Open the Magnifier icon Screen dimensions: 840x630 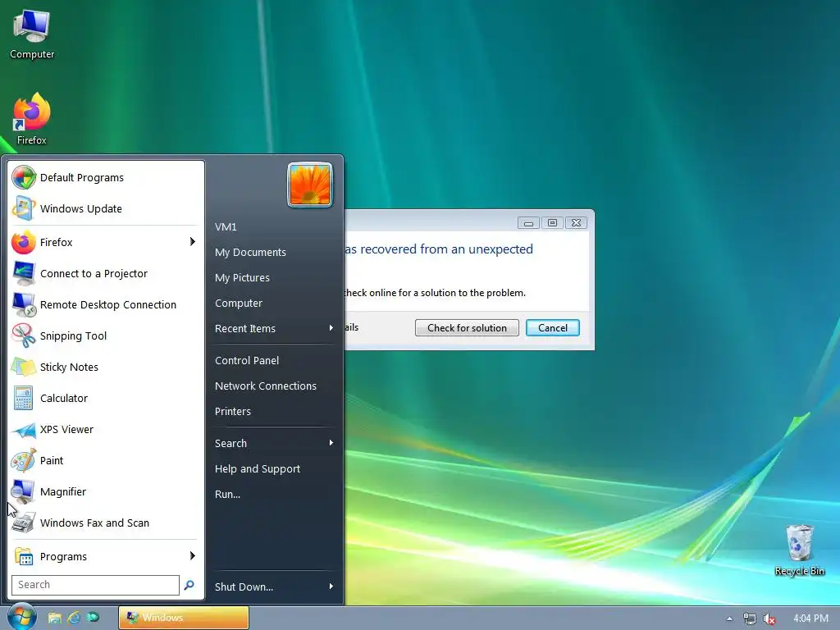coord(24,492)
